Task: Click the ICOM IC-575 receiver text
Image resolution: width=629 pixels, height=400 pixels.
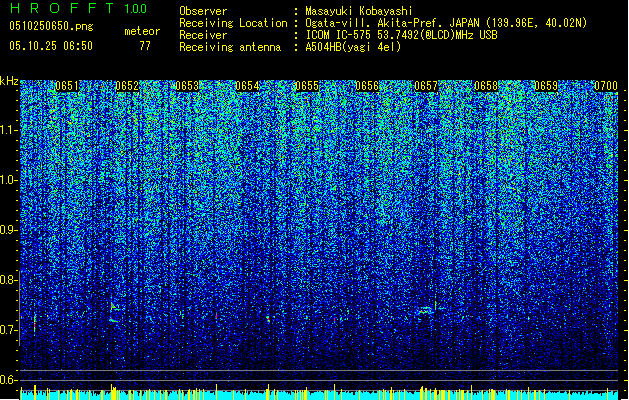Action: [401, 35]
